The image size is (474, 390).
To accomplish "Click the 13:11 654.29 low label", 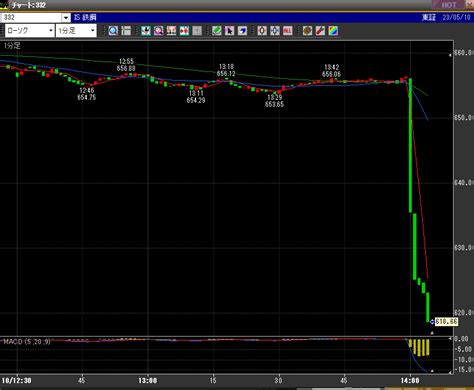I will 196,97.
